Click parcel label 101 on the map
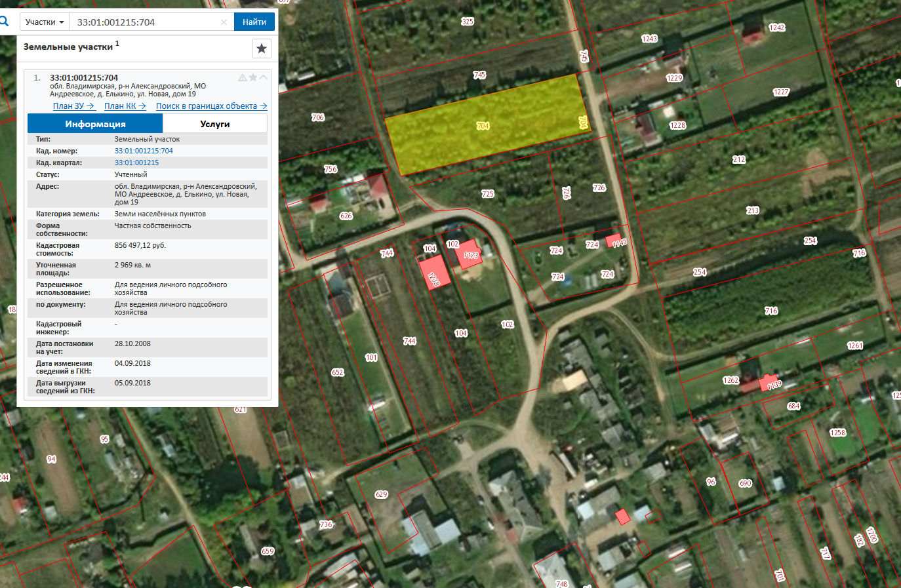The width and height of the screenshot is (901, 588). click(372, 357)
